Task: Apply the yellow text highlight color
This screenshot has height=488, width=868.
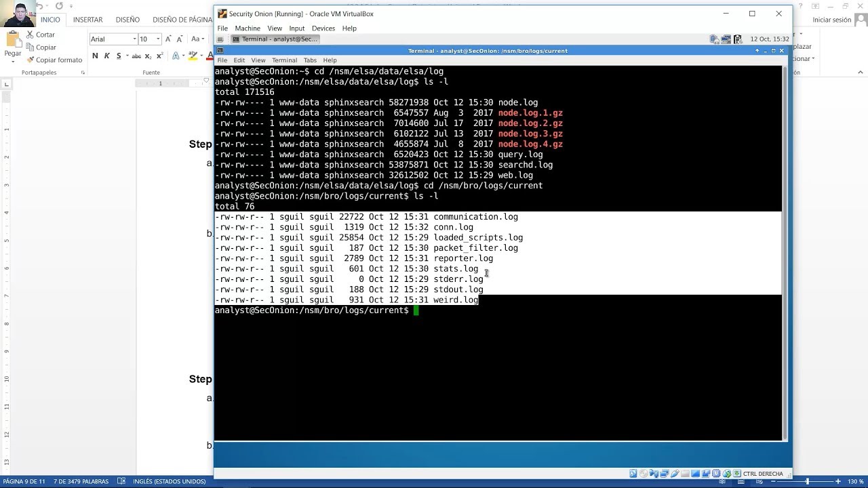Action: [x=193, y=56]
